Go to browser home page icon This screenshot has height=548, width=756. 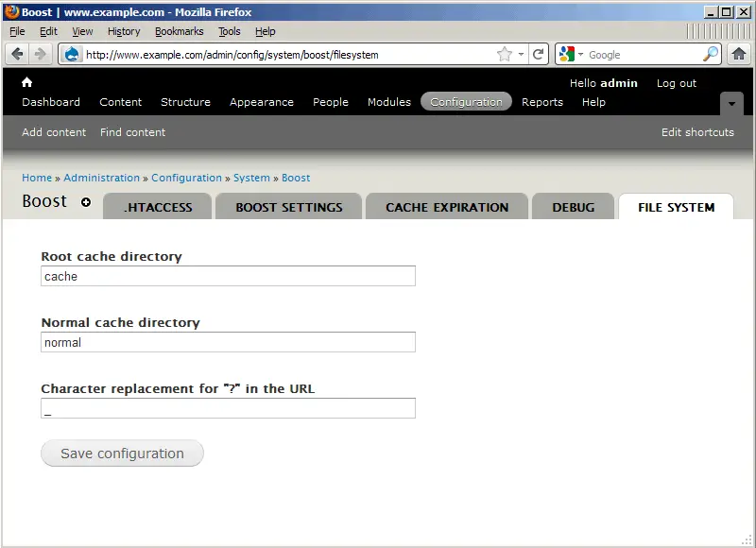coord(739,54)
